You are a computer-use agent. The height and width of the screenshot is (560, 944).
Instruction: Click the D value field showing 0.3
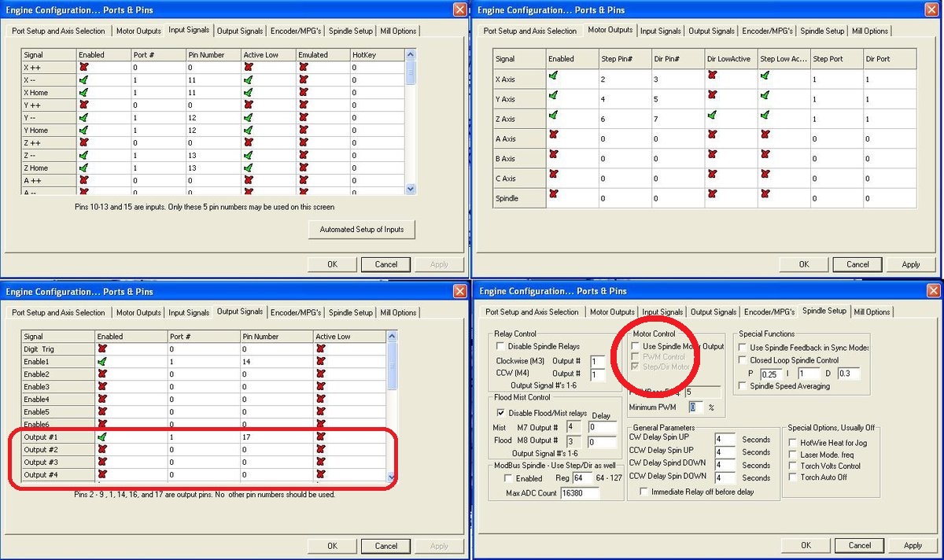[849, 374]
